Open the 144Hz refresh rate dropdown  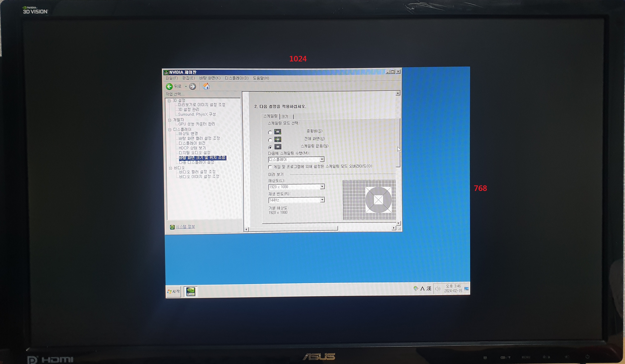point(322,200)
